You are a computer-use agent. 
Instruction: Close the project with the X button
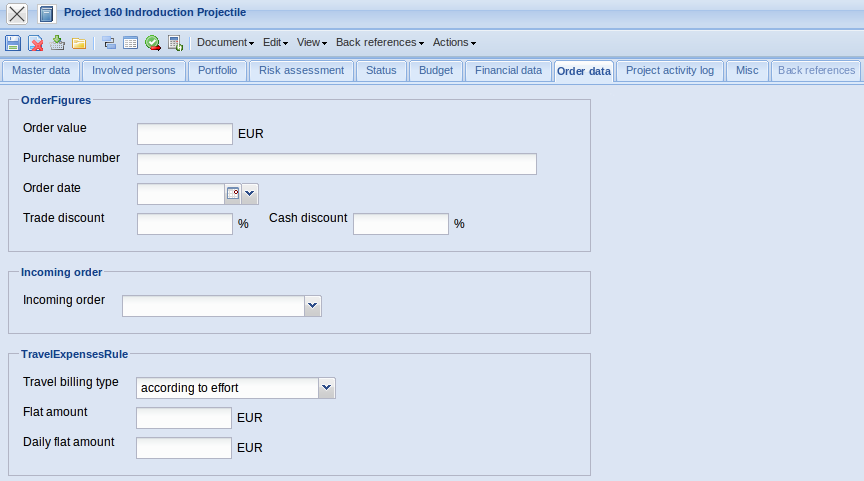[17, 14]
